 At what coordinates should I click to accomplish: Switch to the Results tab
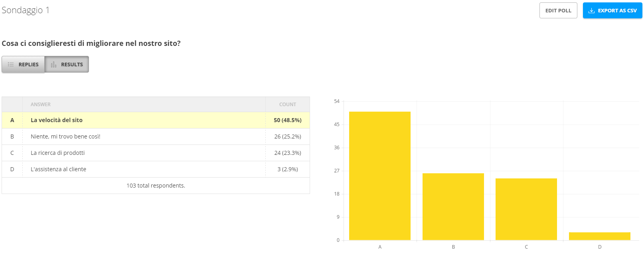tap(67, 64)
